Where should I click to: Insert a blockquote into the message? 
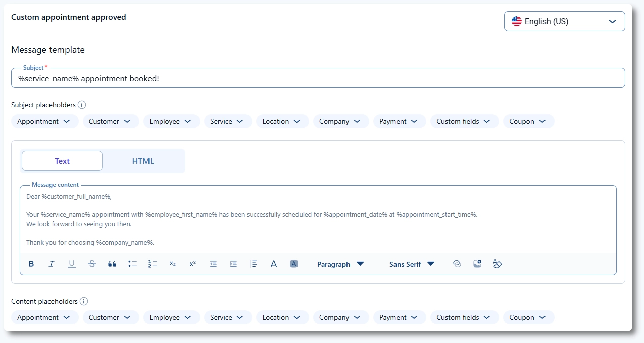112,264
